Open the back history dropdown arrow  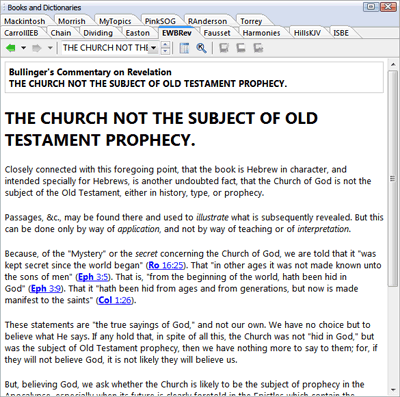[x=23, y=48]
